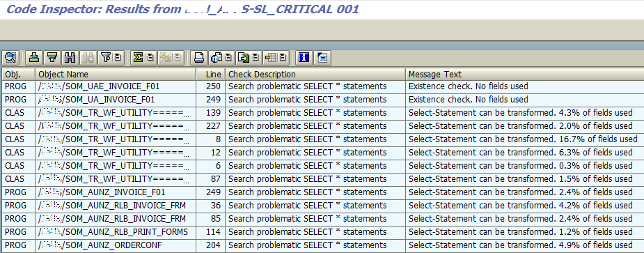Select the SOM_UA_INVOICE_F01 object name
644x253 pixels.
tap(96, 100)
